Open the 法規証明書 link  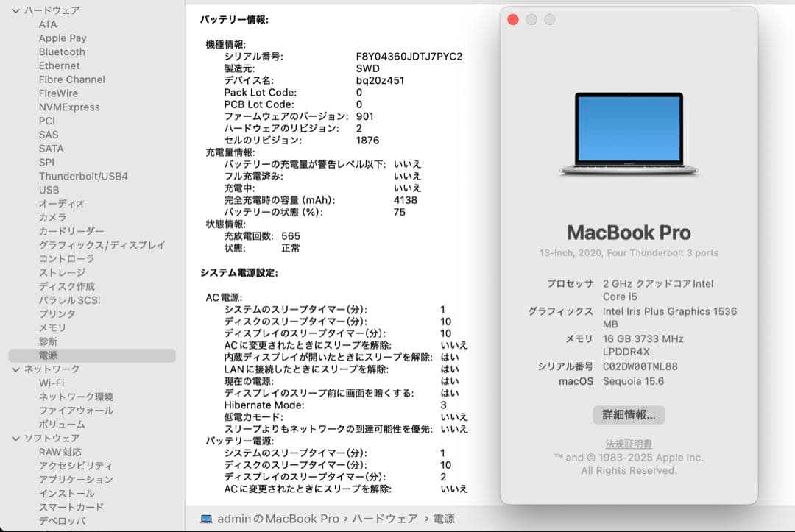[x=629, y=441]
